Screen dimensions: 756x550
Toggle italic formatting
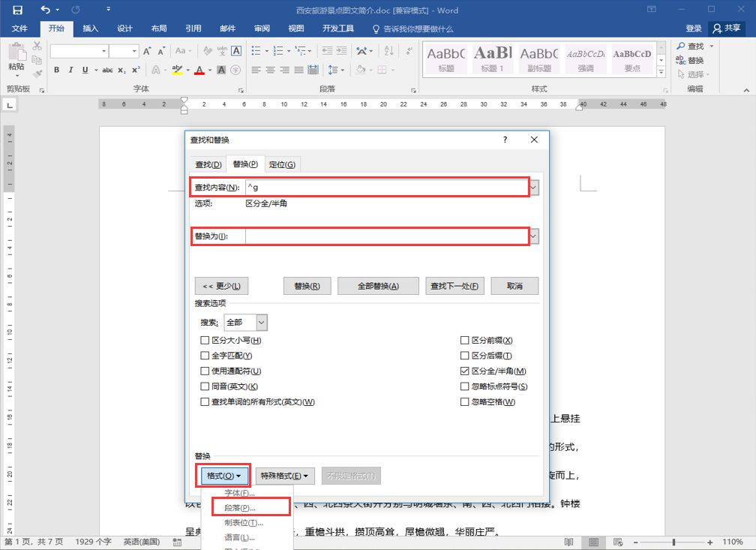pyautogui.click(x=70, y=70)
